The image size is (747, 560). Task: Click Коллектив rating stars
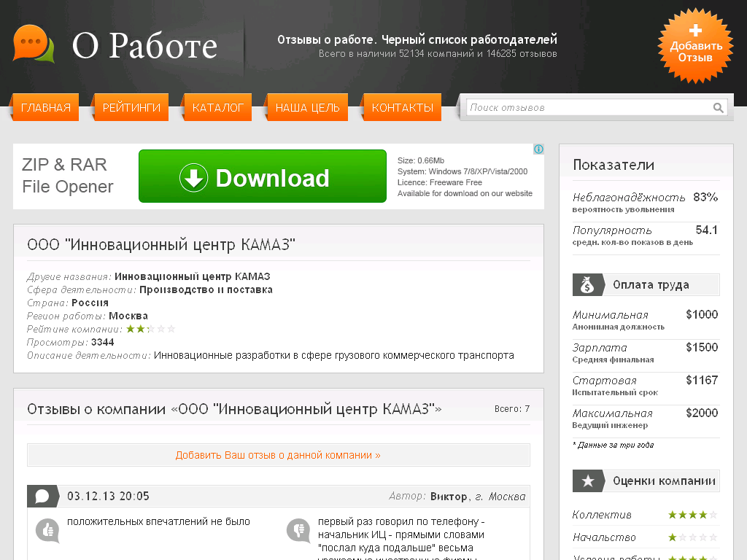pos(692,515)
